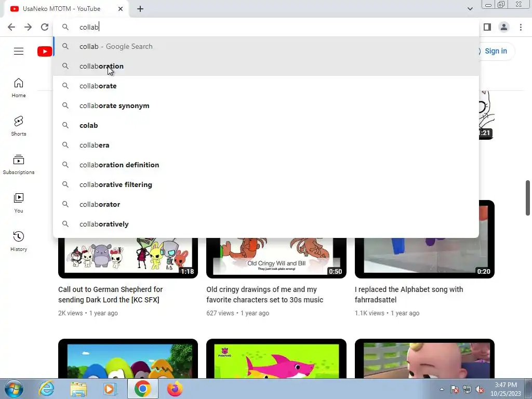Select the 'collaboration definition' suggestion
The image size is (532, 399).
point(266,165)
